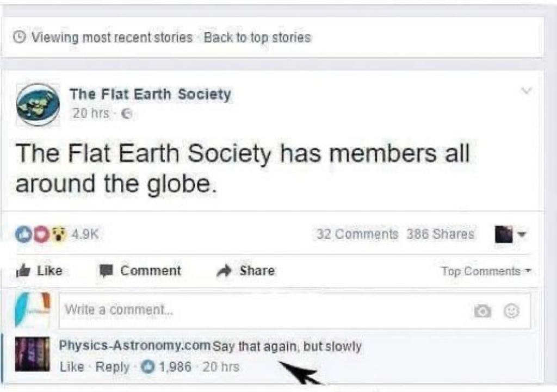
Task: Click the camera icon in comment box
Action: click(481, 311)
